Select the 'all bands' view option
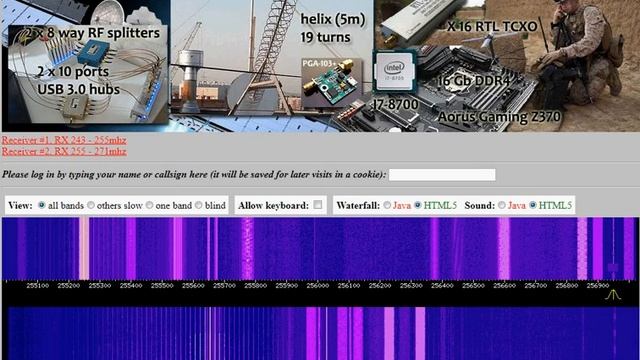This screenshot has height=360, width=640. point(42,205)
